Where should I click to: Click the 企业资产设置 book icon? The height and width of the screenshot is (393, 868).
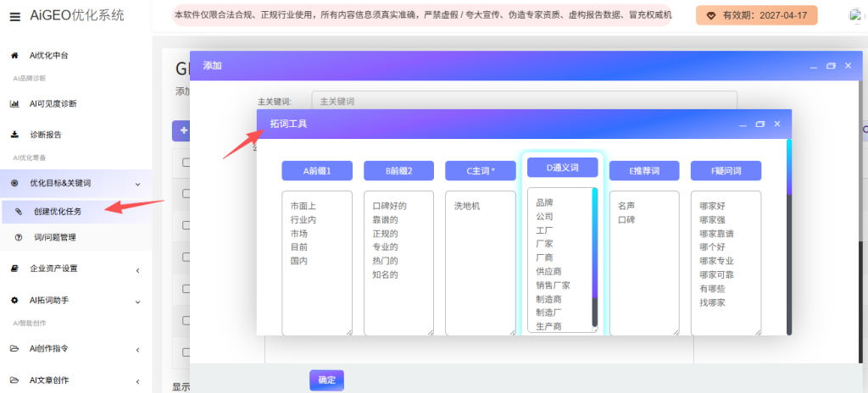(15, 268)
